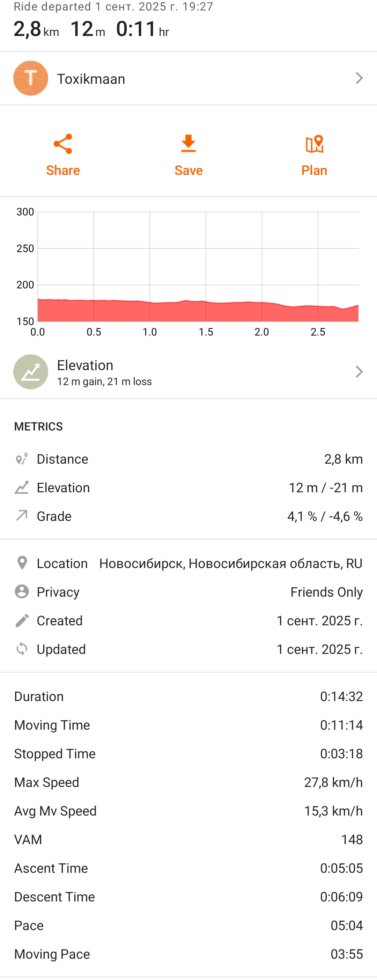Tap the Grade arrow icon
377x980 pixels.
tap(22, 516)
